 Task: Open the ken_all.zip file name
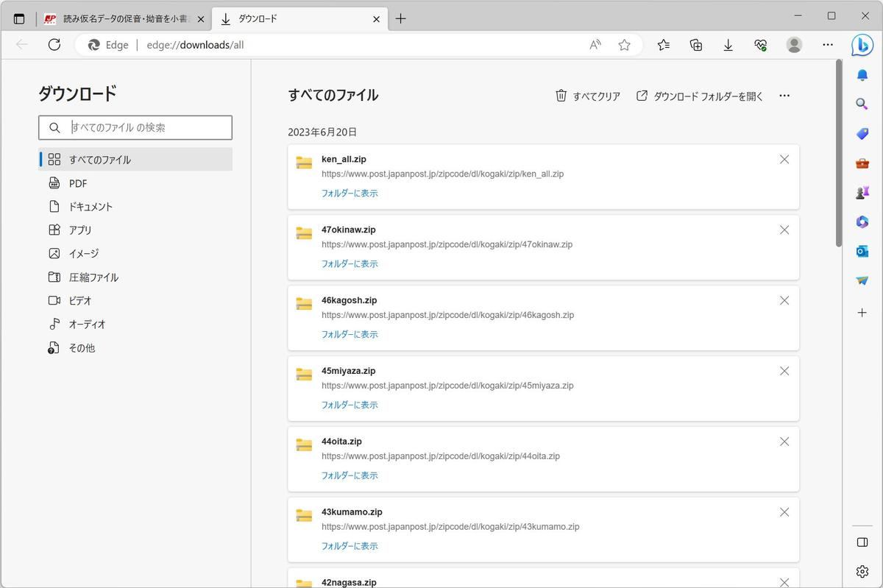tap(344, 159)
